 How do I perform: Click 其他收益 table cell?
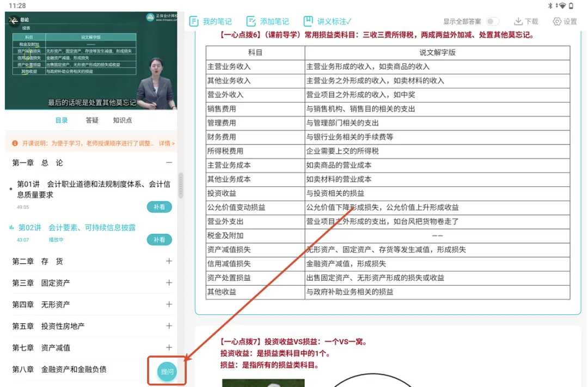[x=255, y=292]
